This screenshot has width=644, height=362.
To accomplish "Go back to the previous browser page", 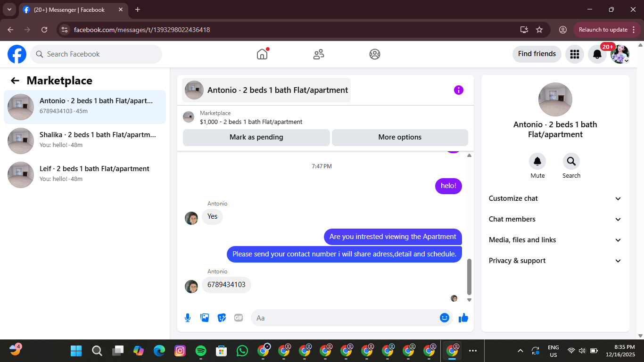I will coord(10,30).
